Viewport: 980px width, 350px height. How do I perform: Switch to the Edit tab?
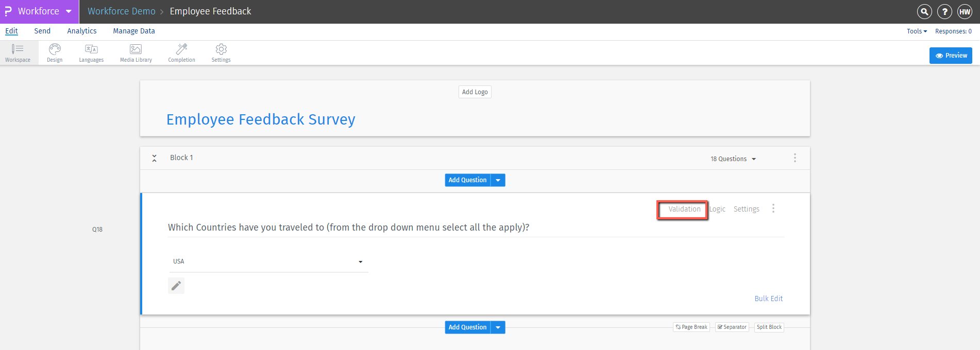point(11,31)
